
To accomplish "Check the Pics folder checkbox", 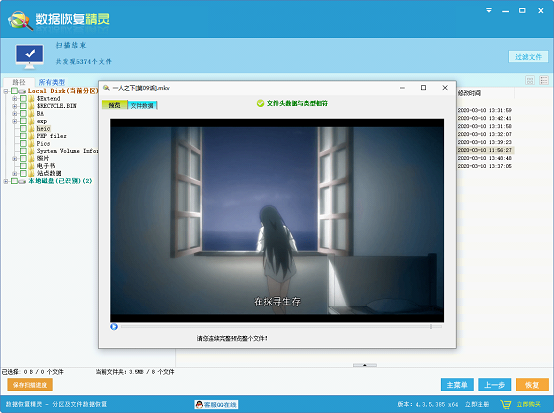I will [23, 143].
